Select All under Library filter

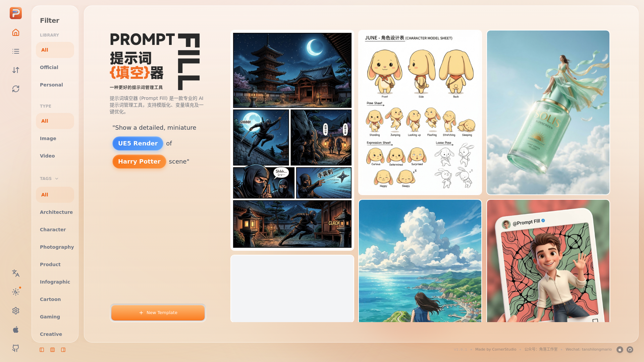[55, 50]
